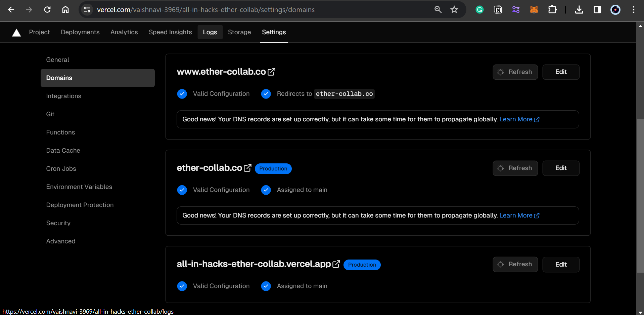Click Learn More under www.ether-collab.co
Image resolution: width=644 pixels, height=315 pixels.
coord(519,119)
